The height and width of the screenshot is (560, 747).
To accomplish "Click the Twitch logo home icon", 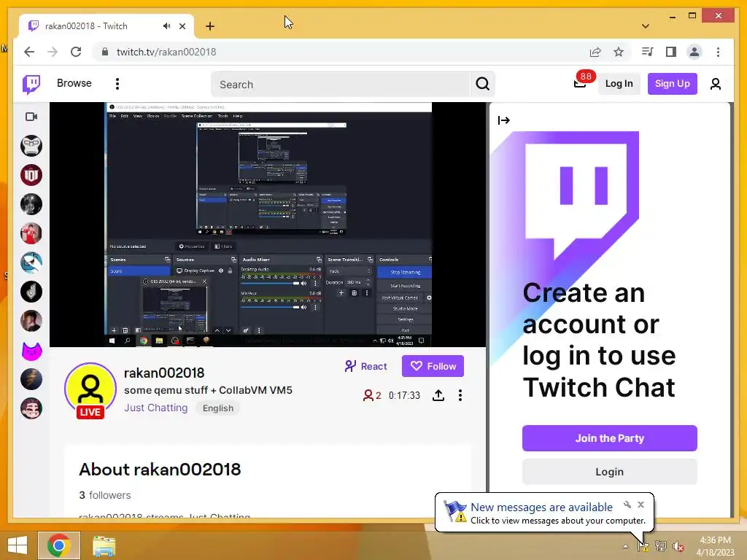I will (x=31, y=85).
